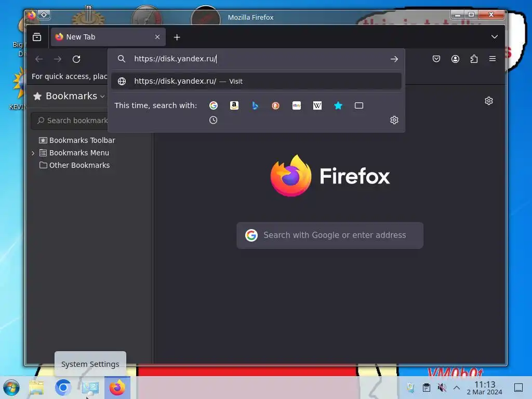Search this time with Amazon

point(234,105)
